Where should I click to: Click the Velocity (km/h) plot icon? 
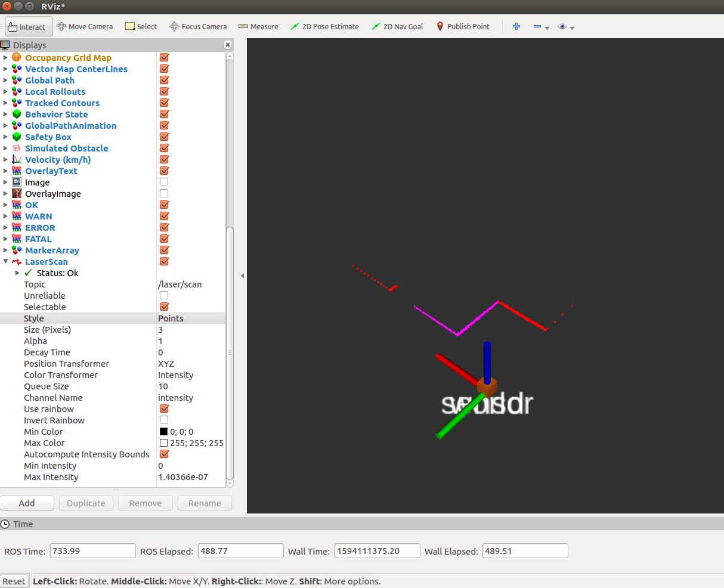pos(17,160)
